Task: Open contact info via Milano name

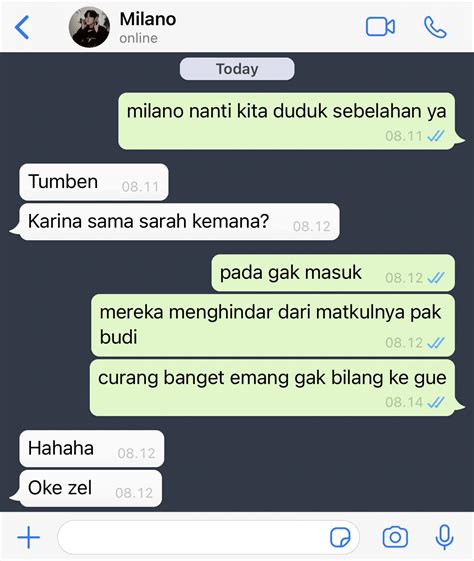Action: (x=148, y=19)
